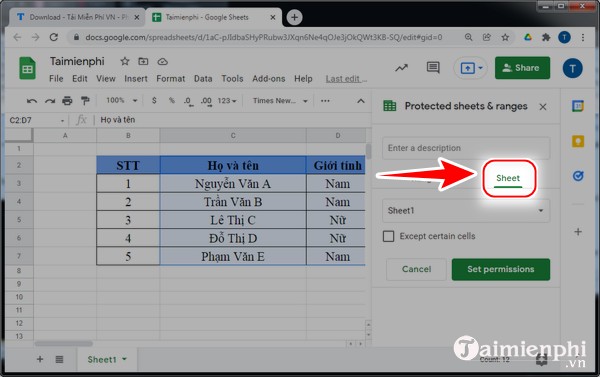
Task: Open Google Tasks side panel icon
Action: pyautogui.click(x=578, y=176)
